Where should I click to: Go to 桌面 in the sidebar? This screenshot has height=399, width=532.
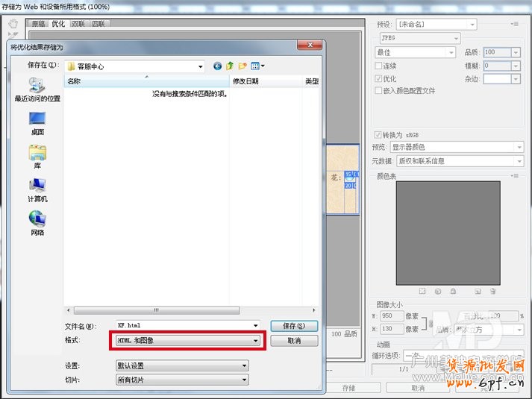(37, 122)
